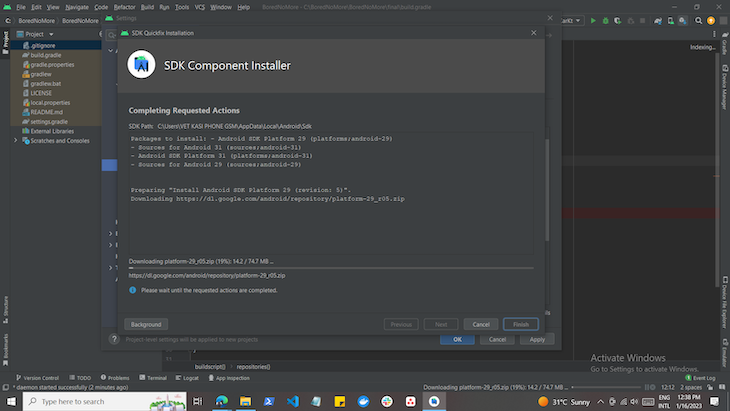
Task: Click the Task View taskbar icon
Action: 198,401
